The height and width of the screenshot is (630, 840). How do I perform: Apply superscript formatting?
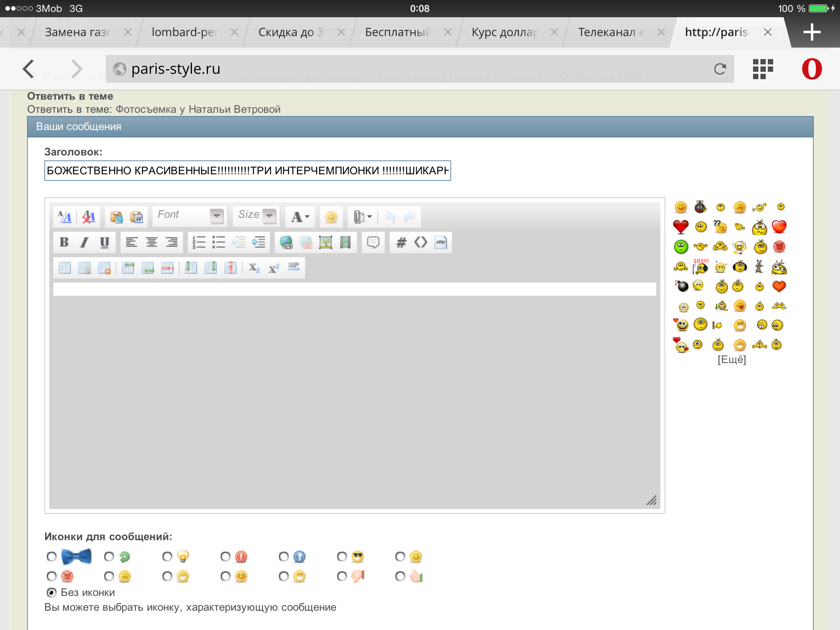tap(274, 268)
